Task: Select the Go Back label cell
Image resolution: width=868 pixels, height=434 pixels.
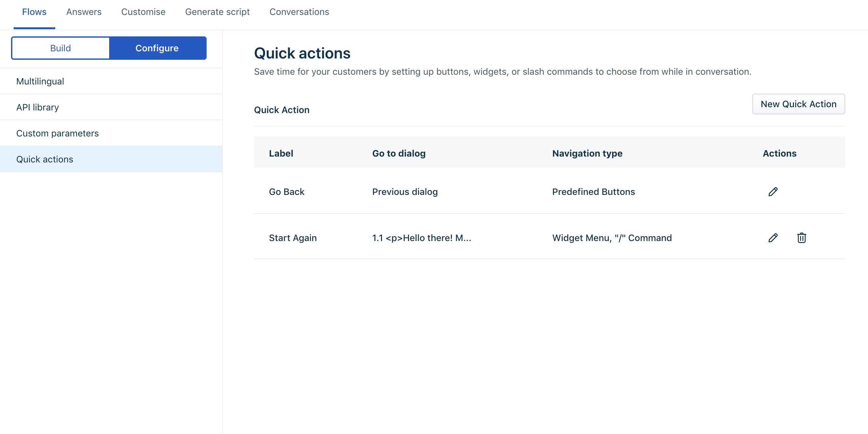Action: (x=287, y=192)
